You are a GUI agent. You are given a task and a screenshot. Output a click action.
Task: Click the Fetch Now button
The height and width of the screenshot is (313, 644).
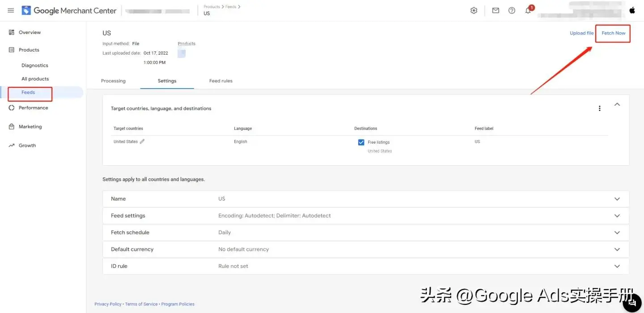point(614,33)
